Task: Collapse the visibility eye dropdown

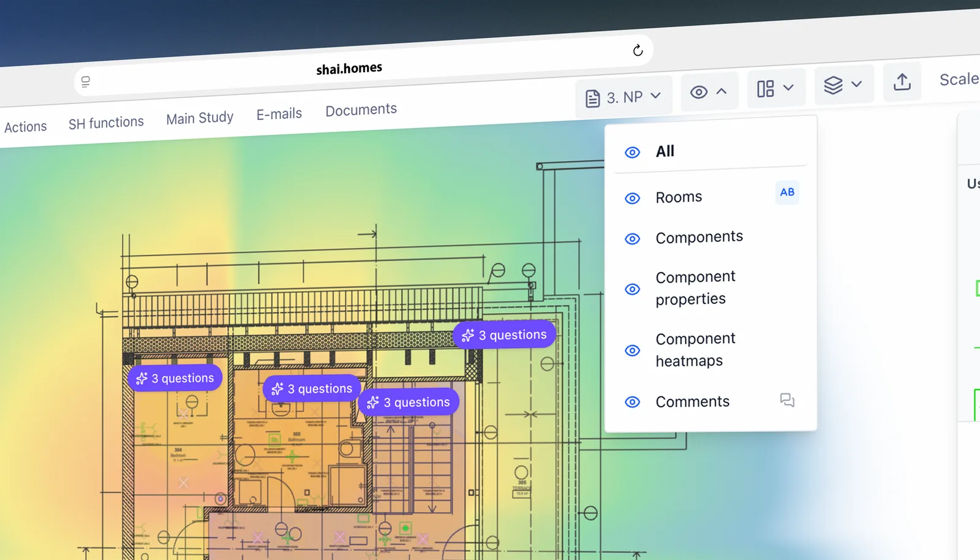Action: click(x=709, y=92)
